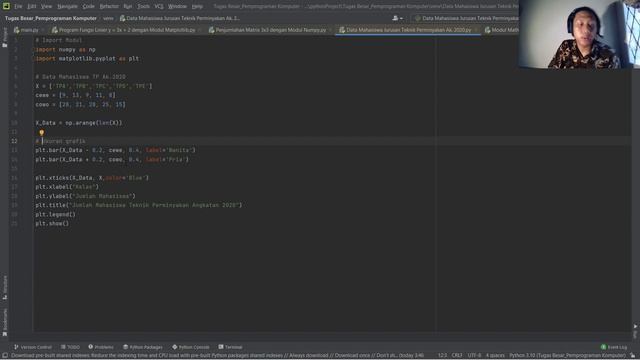640x360 pixels.
Task: Open the Problems tool window
Action: [101, 347]
